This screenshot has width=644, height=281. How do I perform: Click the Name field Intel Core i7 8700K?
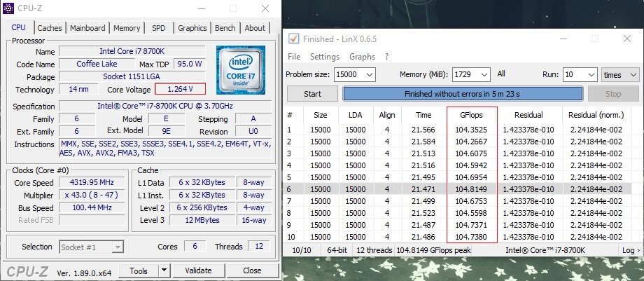[x=132, y=51]
